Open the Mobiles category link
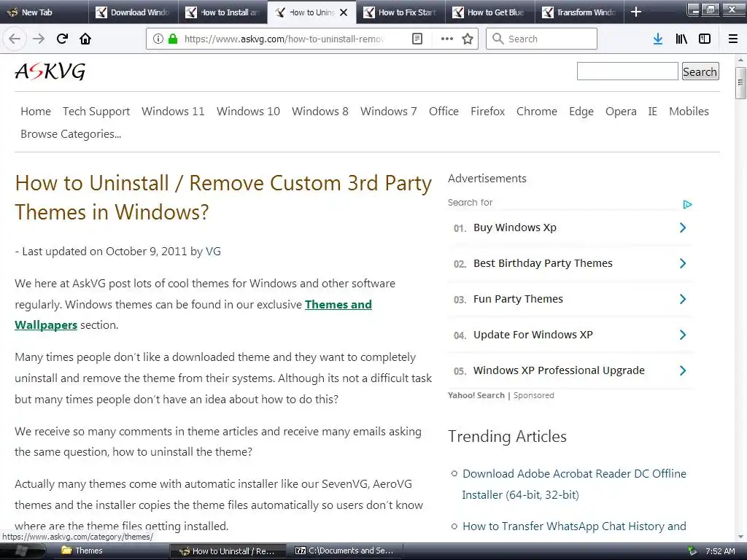The width and height of the screenshot is (747, 560). coord(689,112)
